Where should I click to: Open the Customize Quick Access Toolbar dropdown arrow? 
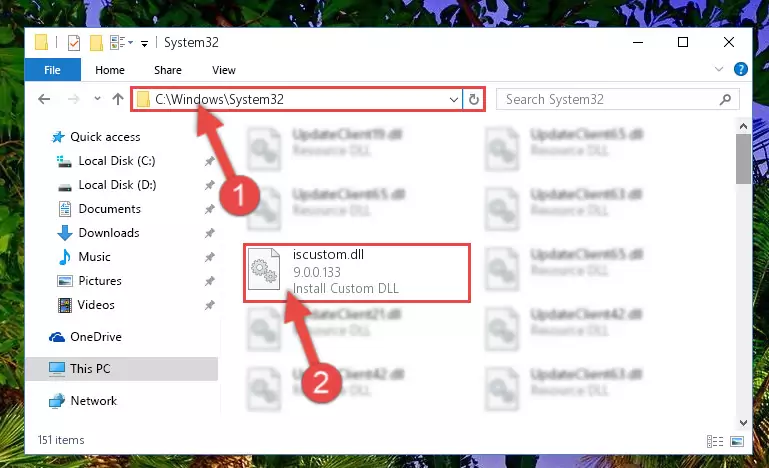pos(144,44)
